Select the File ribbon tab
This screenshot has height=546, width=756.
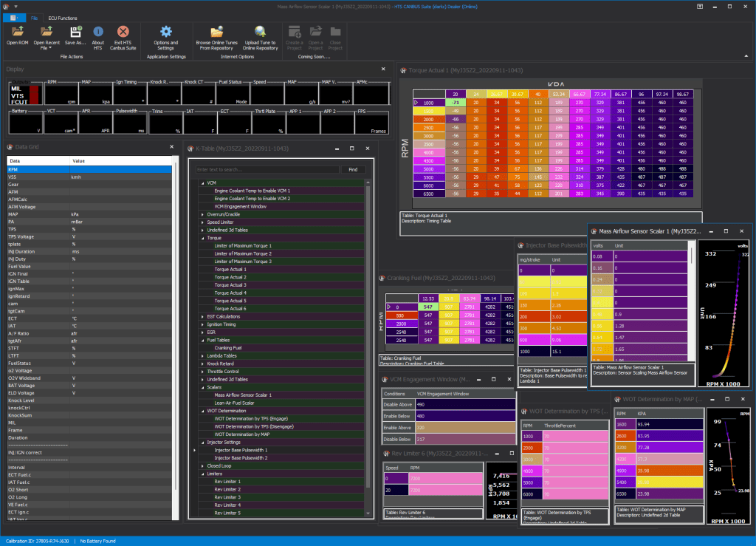click(x=35, y=16)
